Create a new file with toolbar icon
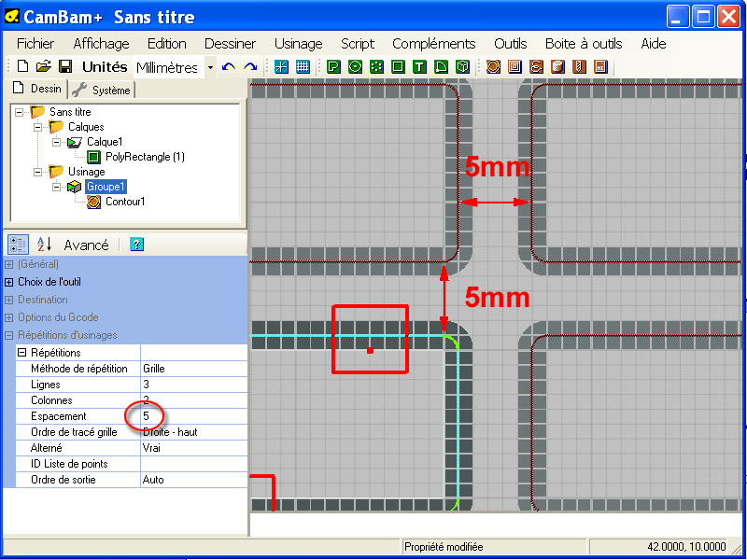 [x=22, y=66]
